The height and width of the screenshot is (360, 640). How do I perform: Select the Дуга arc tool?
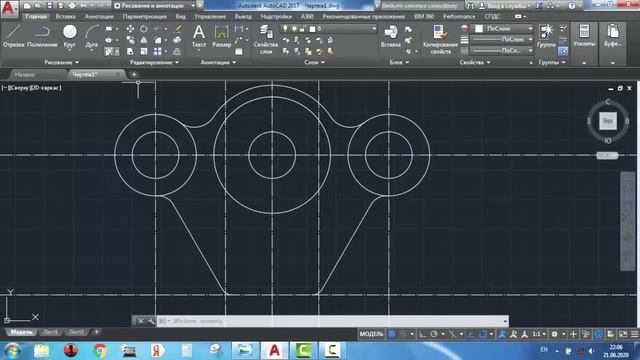coord(92,36)
